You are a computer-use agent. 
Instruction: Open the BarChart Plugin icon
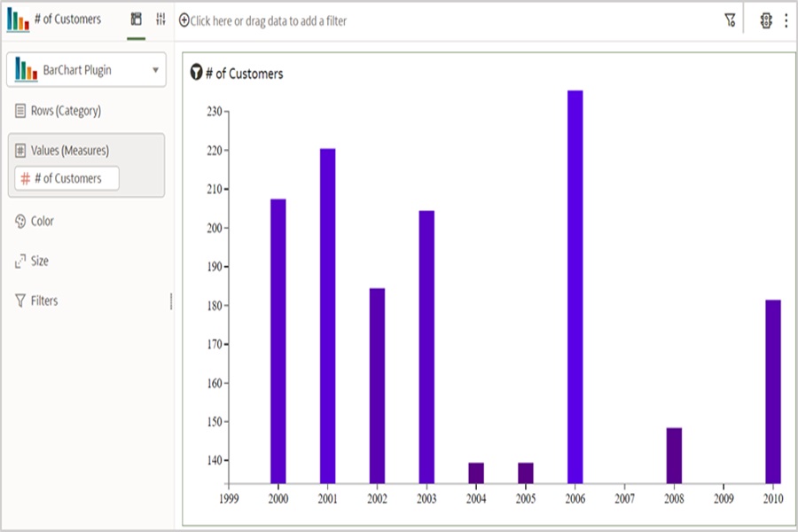click(25, 70)
